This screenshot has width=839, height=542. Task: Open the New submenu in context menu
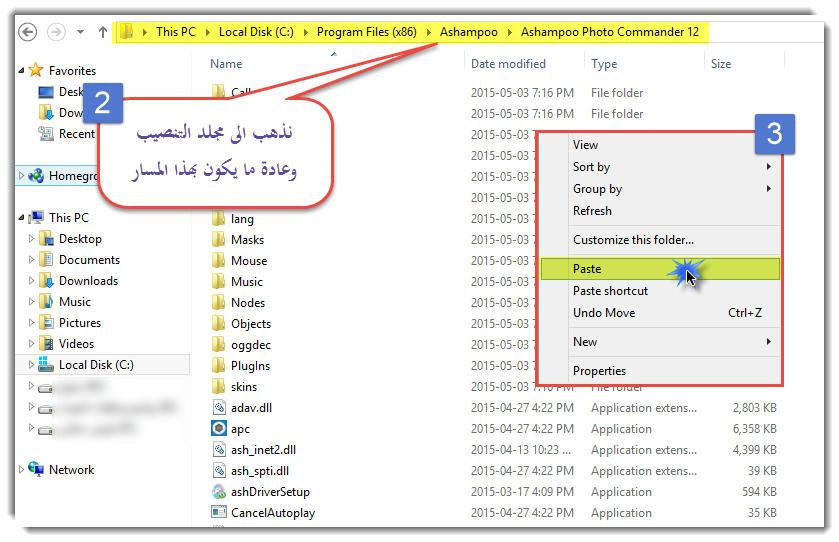660,341
